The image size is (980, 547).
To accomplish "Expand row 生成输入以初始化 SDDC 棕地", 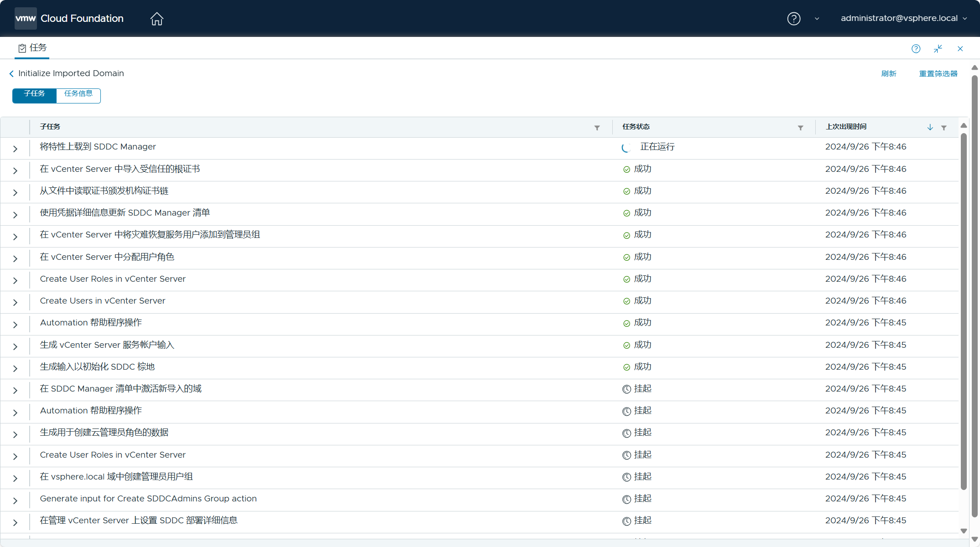I will 15,369.
